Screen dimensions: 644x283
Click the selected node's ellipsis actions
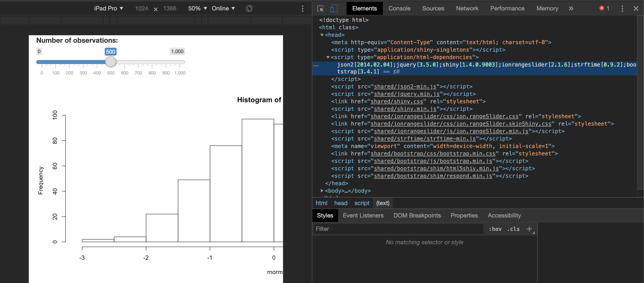pyautogui.click(x=316, y=66)
